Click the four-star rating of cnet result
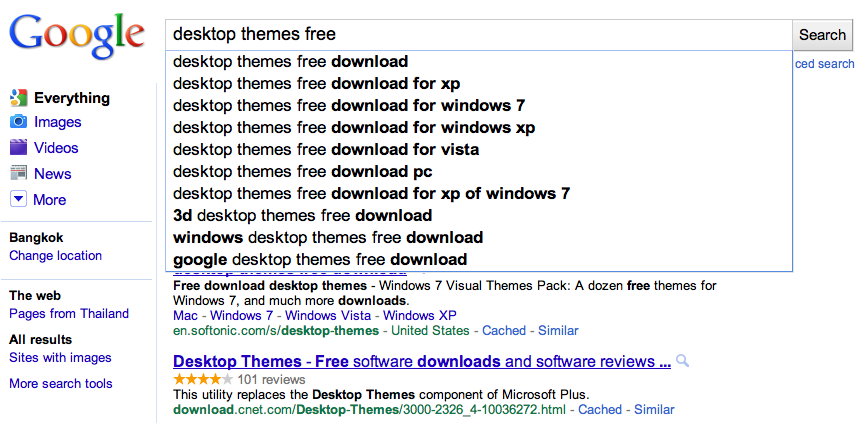 203,379
